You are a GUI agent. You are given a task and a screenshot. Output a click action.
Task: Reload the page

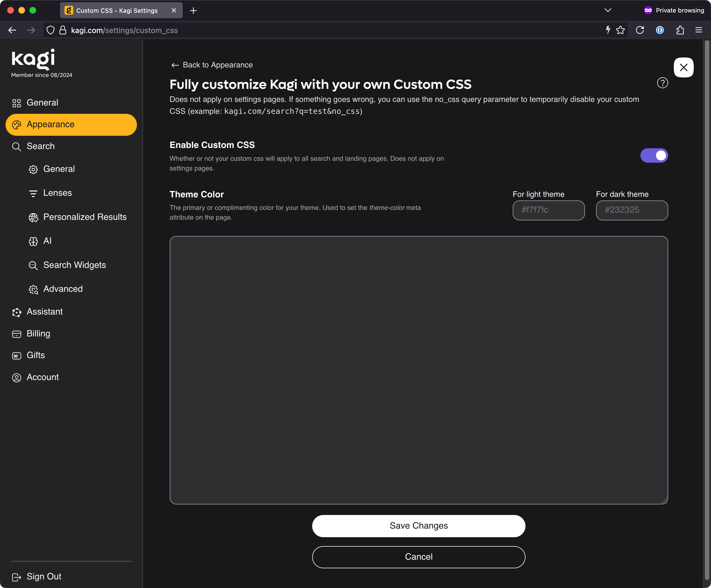pyautogui.click(x=640, y=30)
